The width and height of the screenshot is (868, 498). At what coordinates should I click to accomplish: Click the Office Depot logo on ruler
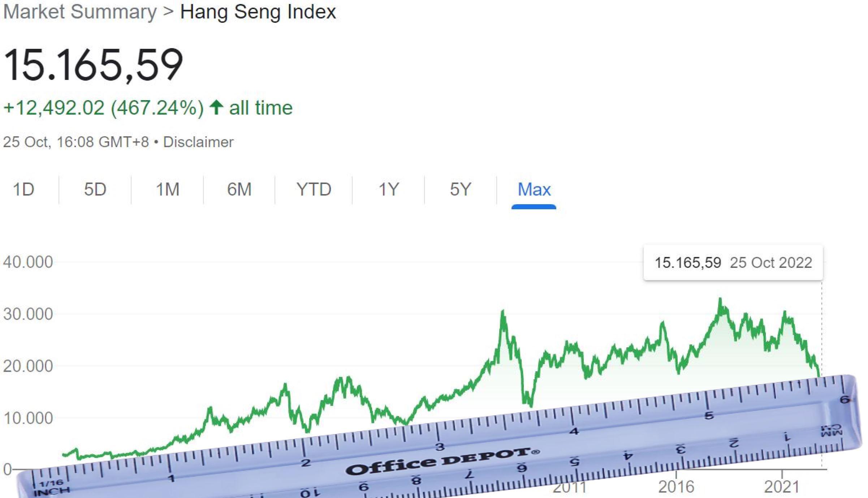(442, 461)
